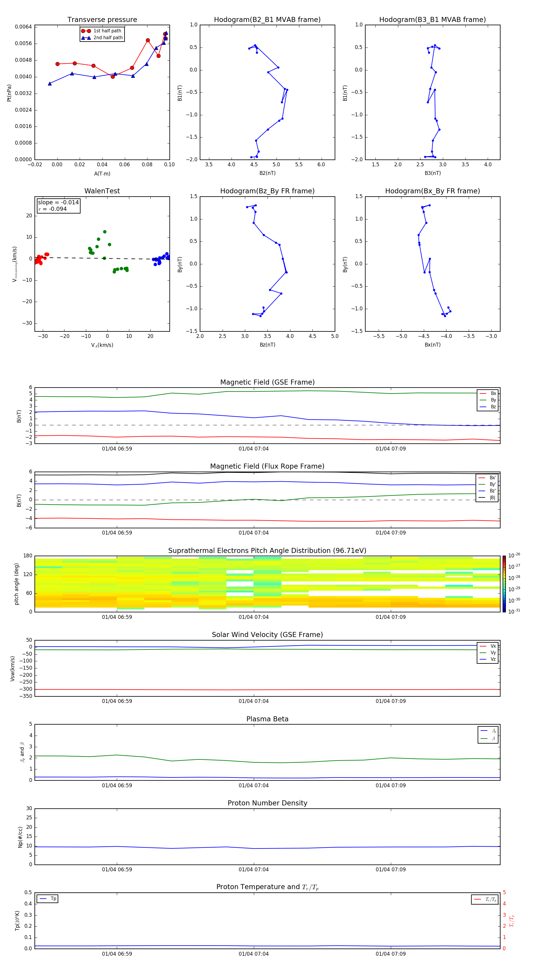Viewport: 535px width, 980px height.
Task: Click the 'Tp' legend in temperature plot
Action: tap(48, 899)
